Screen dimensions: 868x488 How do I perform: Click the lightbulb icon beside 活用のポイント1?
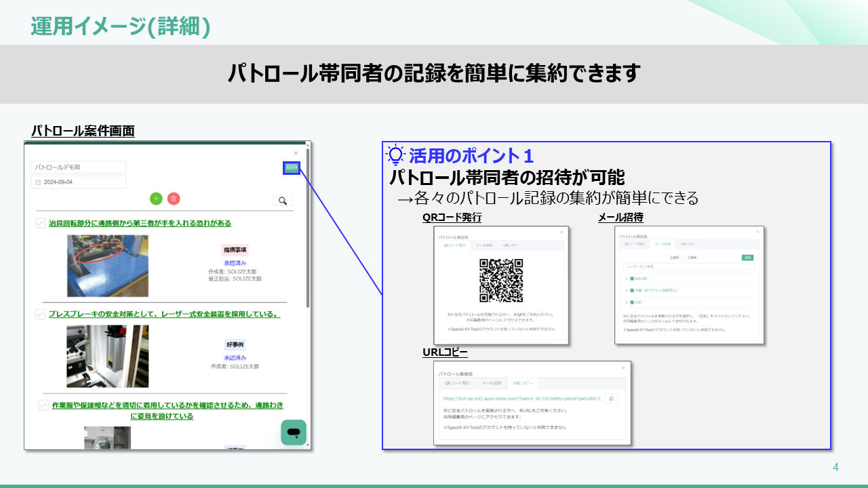tap(395, 155)
